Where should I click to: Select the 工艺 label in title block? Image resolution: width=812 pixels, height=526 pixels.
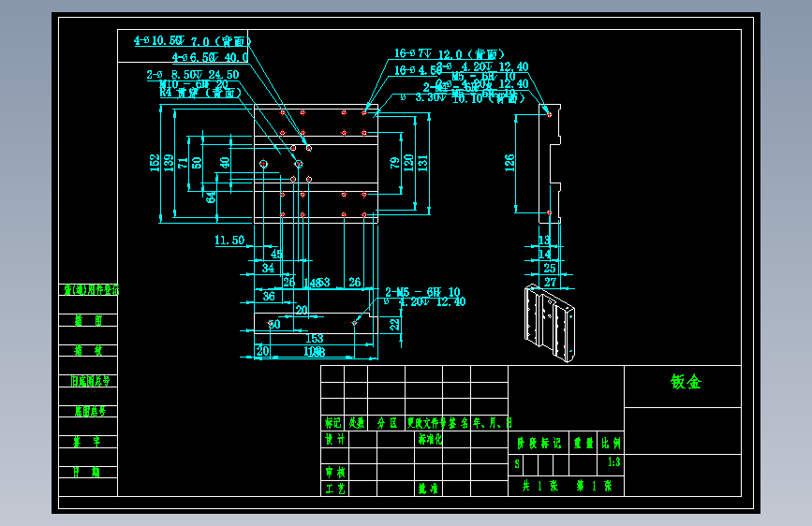pos(335,489)
